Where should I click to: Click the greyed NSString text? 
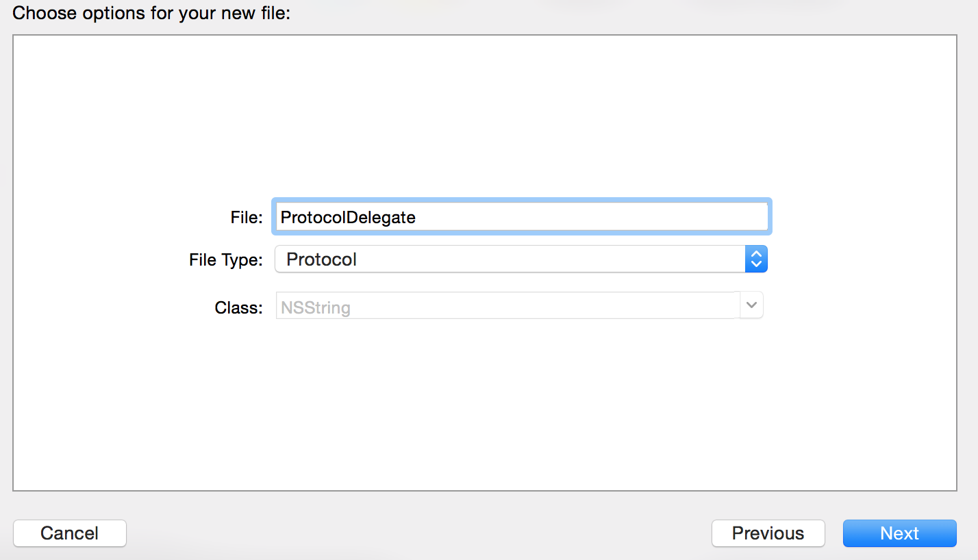pos(316,308)
